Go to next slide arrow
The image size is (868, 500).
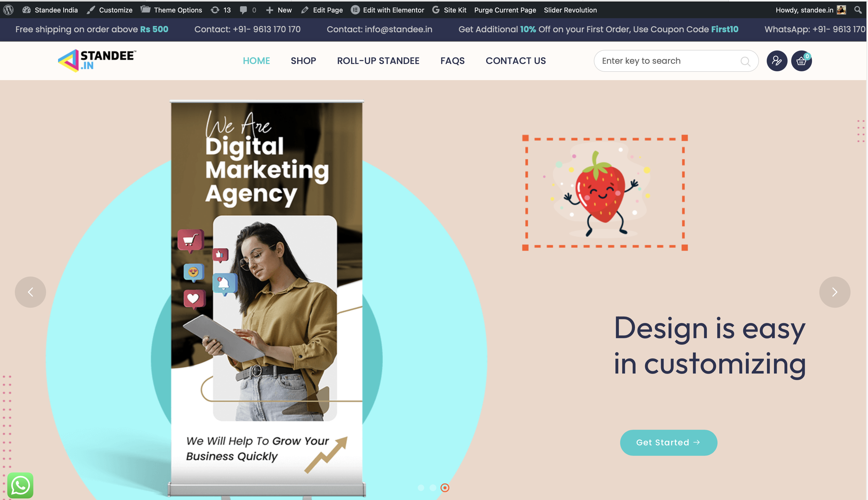coord(835,292)
